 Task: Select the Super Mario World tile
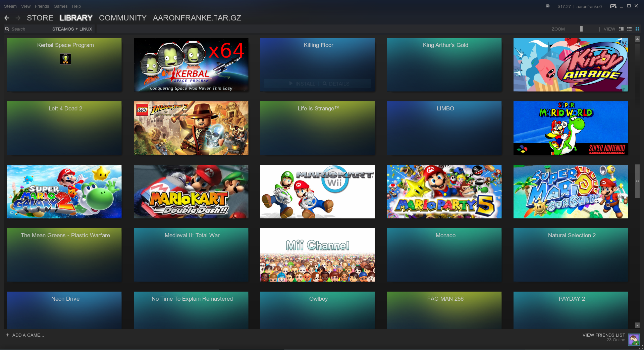(x=571, y=128)
